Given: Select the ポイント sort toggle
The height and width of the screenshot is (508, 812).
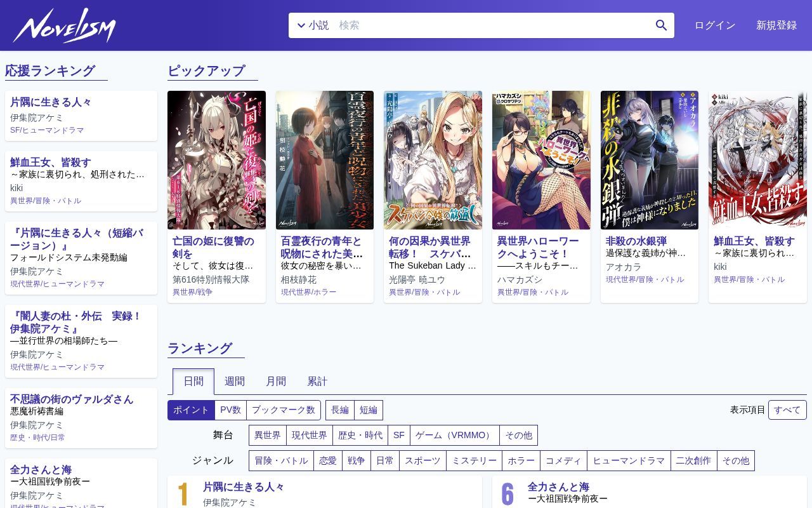Looking at the screenshot, I should click(191, 410).
